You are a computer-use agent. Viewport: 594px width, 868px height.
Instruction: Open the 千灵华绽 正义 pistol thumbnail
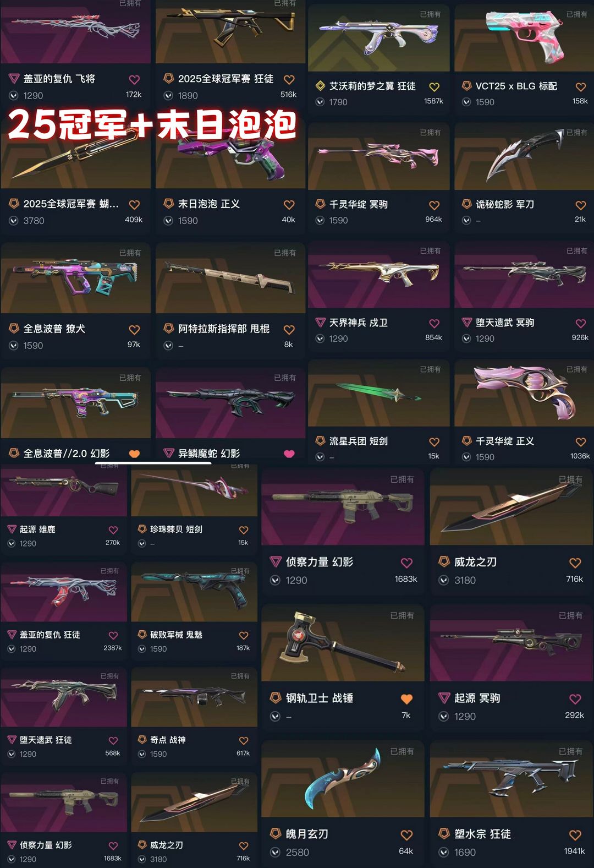(524, 393)
